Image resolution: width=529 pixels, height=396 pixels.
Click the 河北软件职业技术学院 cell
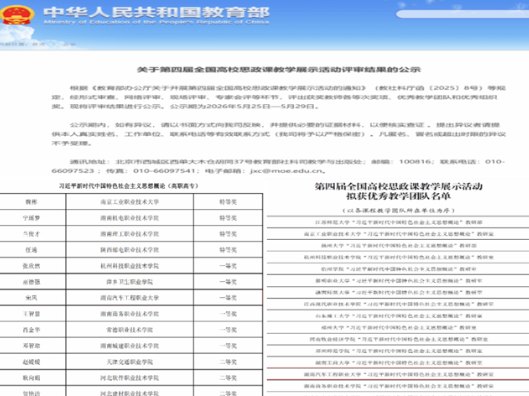[x=130, y=378]
